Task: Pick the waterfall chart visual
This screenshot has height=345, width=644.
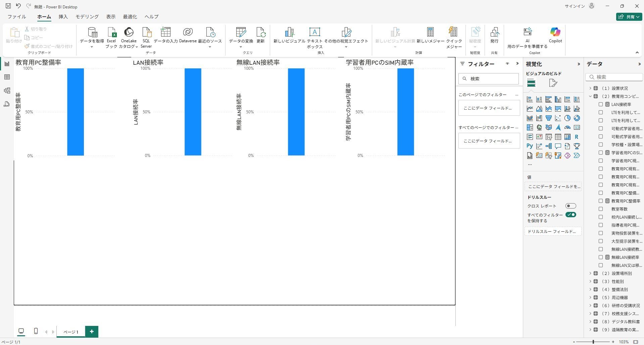Action: (539, 118)
